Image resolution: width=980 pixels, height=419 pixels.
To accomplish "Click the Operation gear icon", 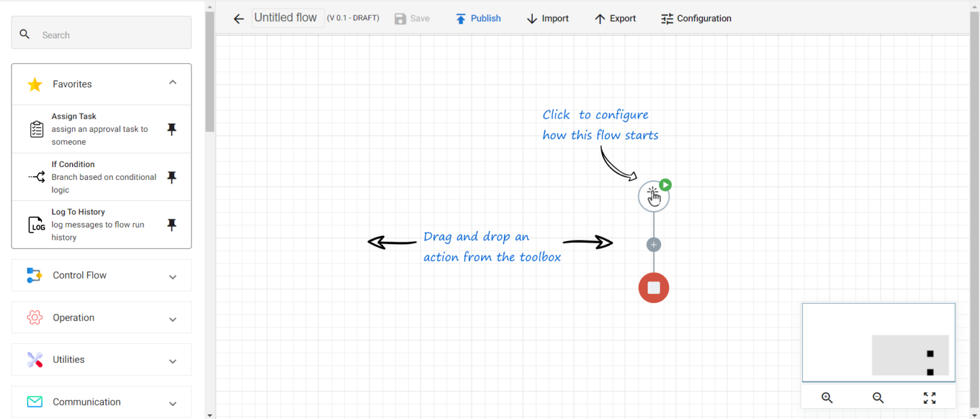I will (34, 317).
